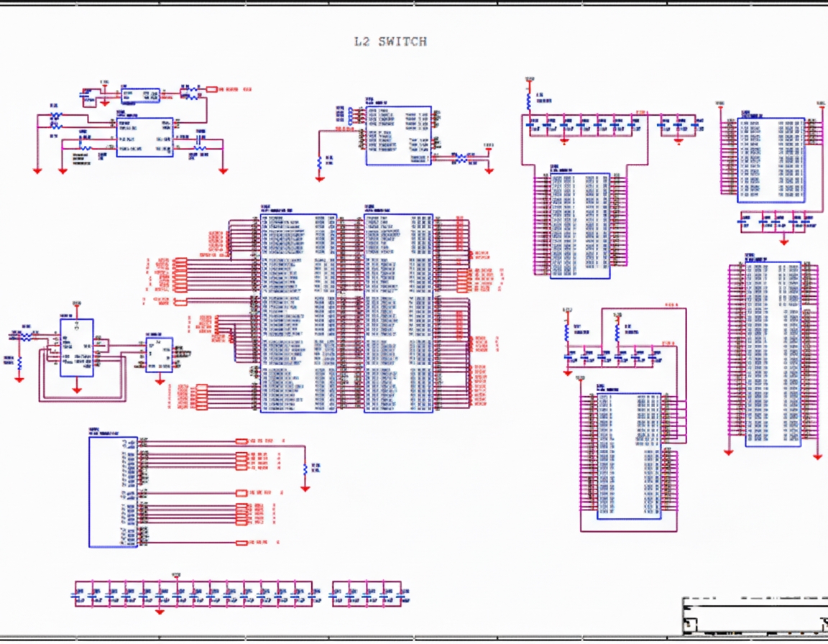Screen dimensions: 828x644
Task: Select the bottom-most red port of the blank connector block
Action: coord(241,543)
